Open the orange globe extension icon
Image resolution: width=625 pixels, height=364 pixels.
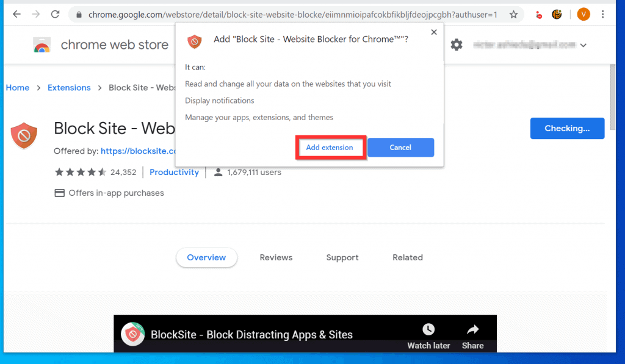coord(557,15)
